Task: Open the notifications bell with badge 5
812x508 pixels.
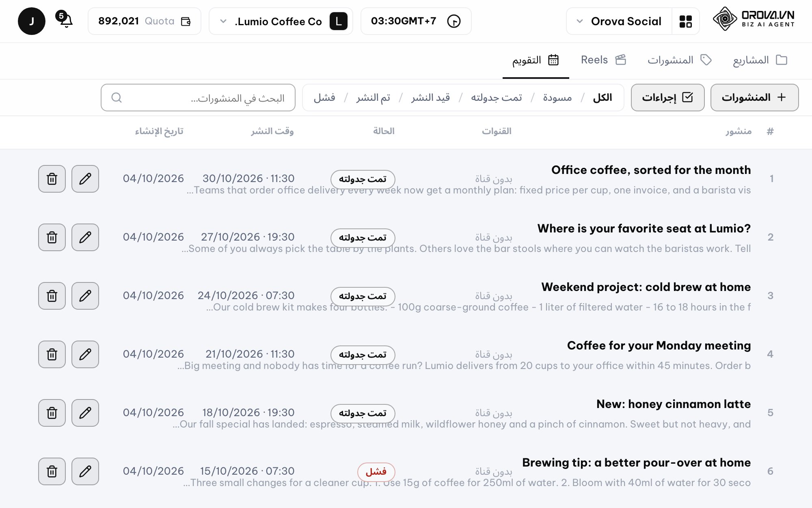Action: point(65,20)
